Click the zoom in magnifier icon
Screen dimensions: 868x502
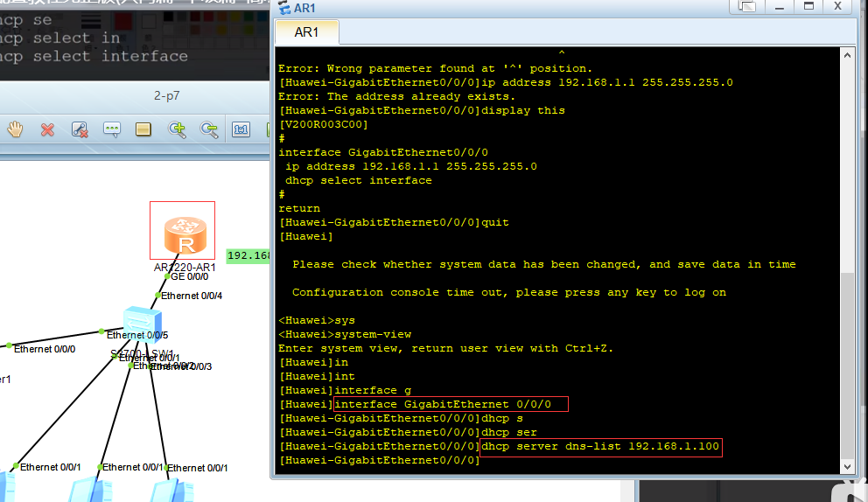(x=177, y=129)
